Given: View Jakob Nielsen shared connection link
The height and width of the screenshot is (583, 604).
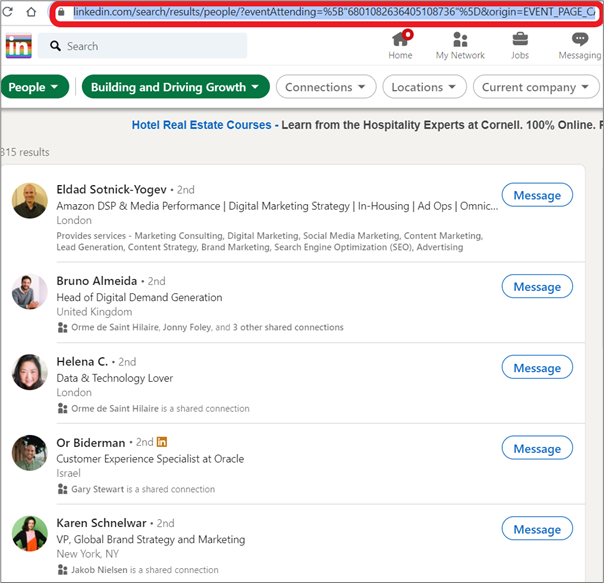Looking at the screenshot, I should pos(145,570).
